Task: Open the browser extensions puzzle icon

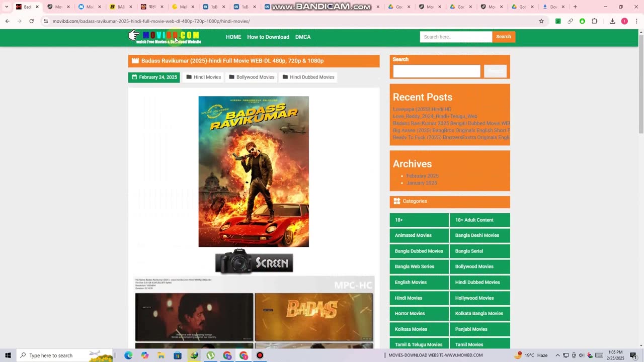Action: 594,21
